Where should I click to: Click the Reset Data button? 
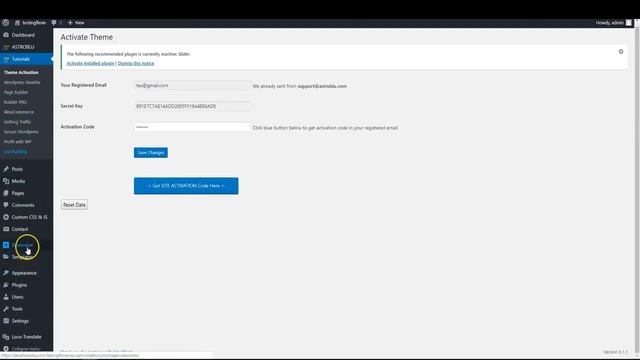click(74, 204)
